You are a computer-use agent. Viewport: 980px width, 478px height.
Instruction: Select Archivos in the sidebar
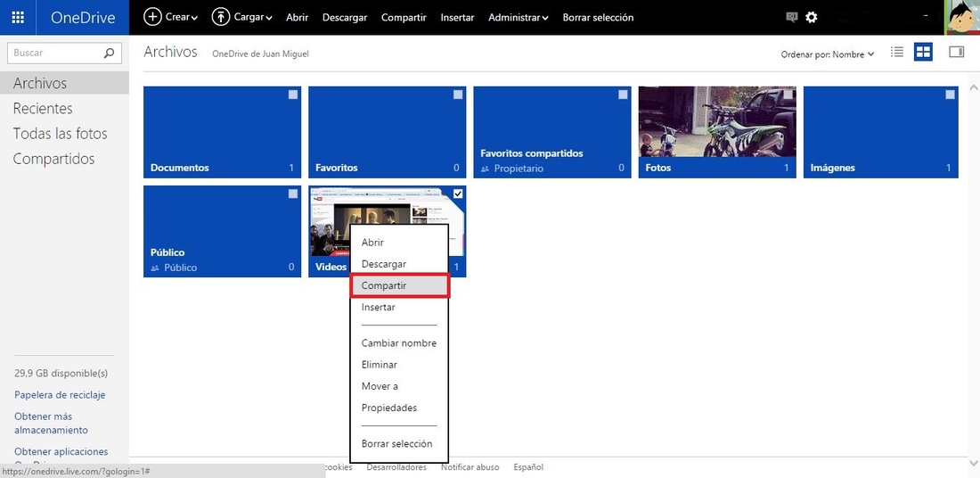[x=64, y=83]
